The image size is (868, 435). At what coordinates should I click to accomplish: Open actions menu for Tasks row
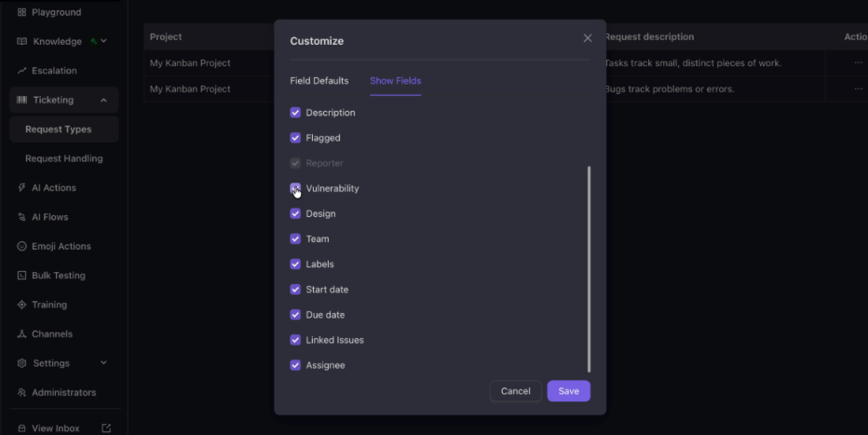(858, 62)
